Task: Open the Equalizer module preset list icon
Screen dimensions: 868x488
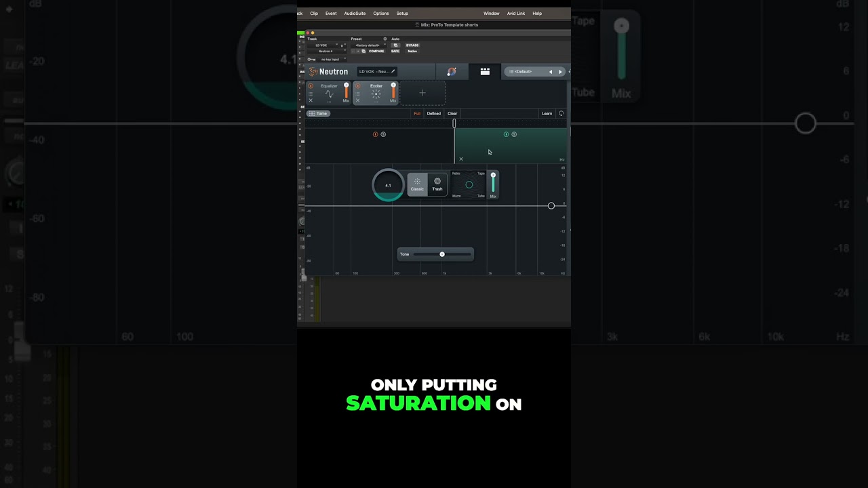Action: [x=311, y=94]
